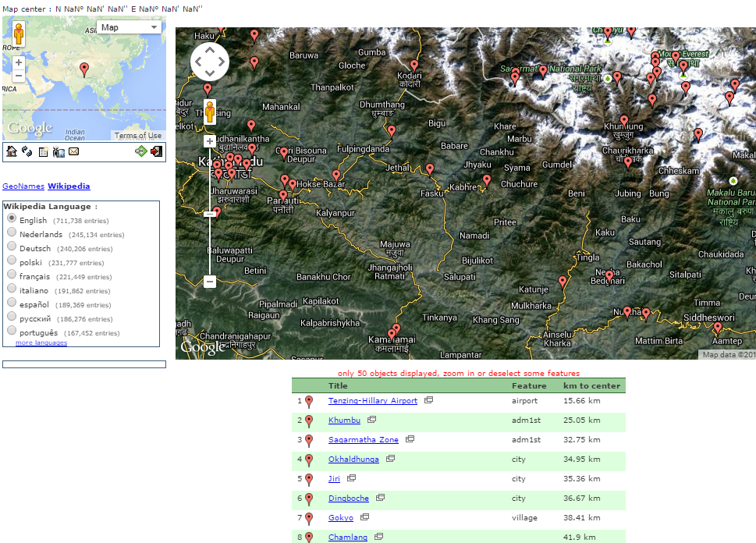Open the Chamlang link
Viewport: 756px width, 543px height.
[348, 537]
